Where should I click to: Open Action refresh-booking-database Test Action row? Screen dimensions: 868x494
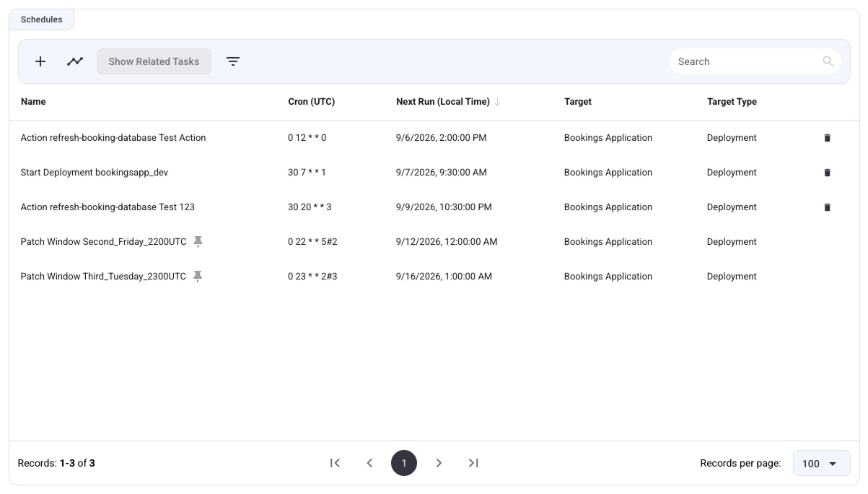(x=434, y=138)
